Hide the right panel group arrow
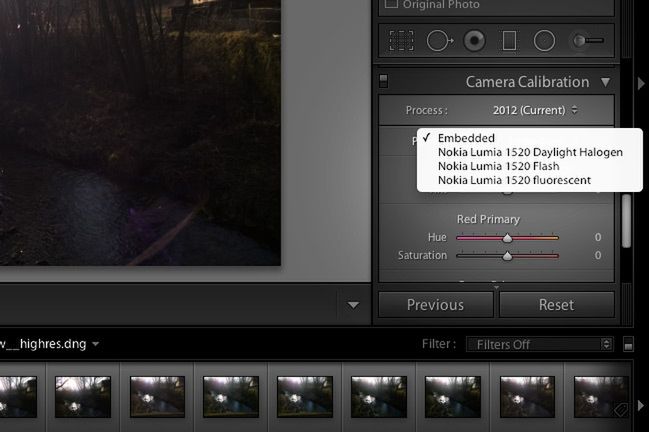This screenshot has width=649, height=432. 641,83
